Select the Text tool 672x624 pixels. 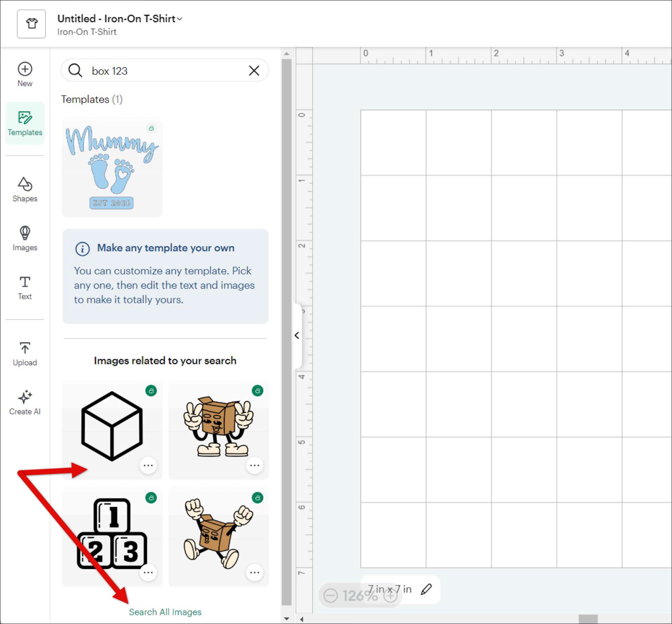pos(25,288)
